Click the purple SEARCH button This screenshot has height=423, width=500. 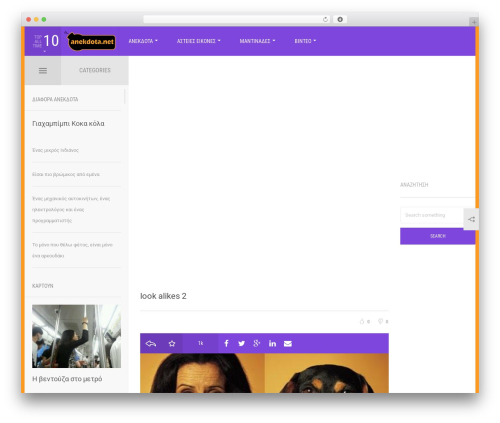coord(438,236)
